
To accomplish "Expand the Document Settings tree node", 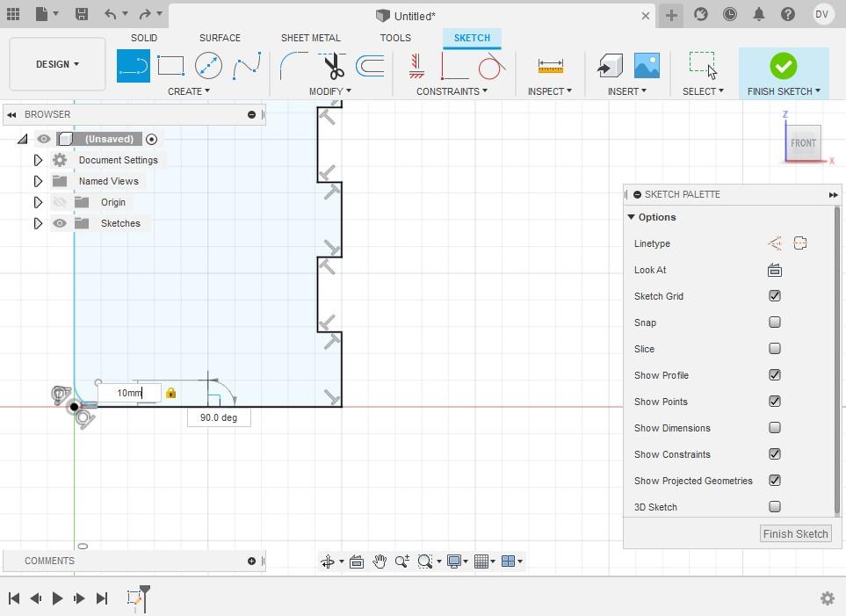I will pos(38,160).
